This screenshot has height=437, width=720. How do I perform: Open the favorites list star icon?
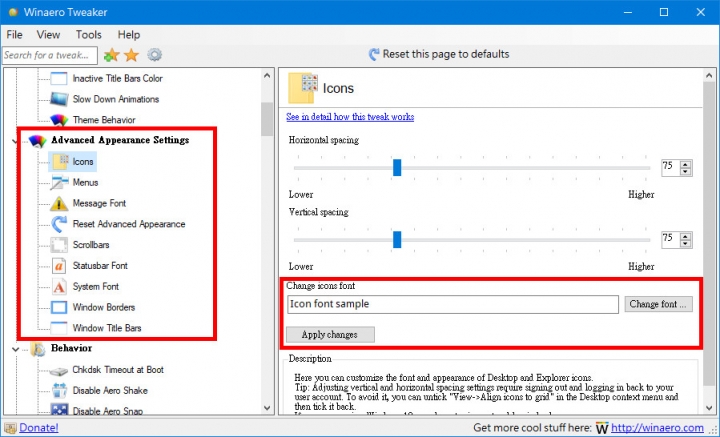click(x=132, y=55)
